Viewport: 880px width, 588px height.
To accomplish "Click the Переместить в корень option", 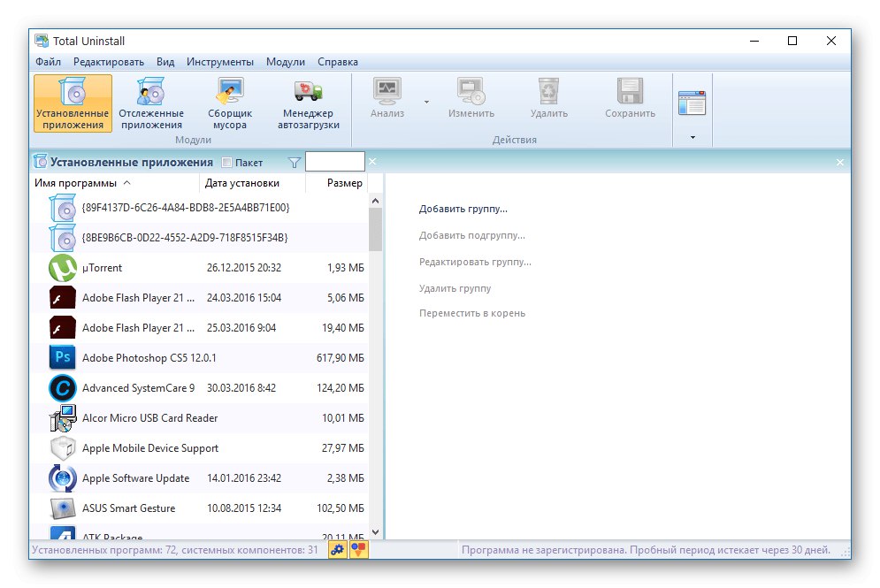I will [472, 313].
